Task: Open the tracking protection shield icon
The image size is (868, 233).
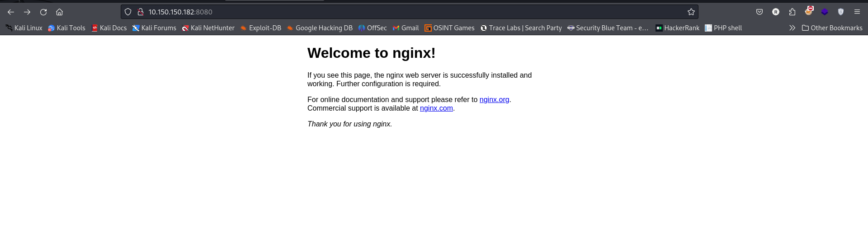Action: coord(128,12)
